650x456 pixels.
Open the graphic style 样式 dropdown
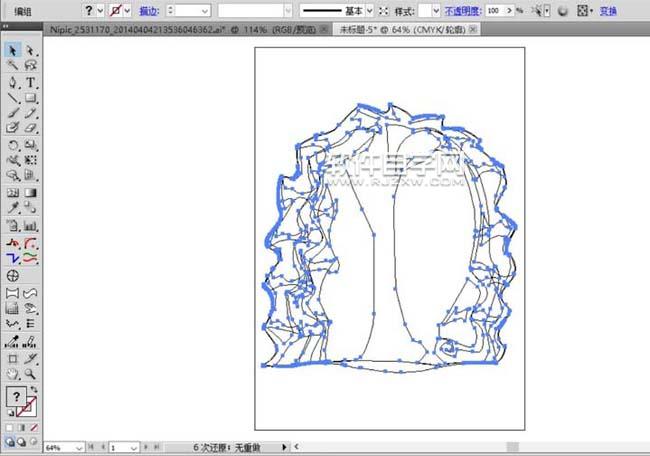(436, 11)
